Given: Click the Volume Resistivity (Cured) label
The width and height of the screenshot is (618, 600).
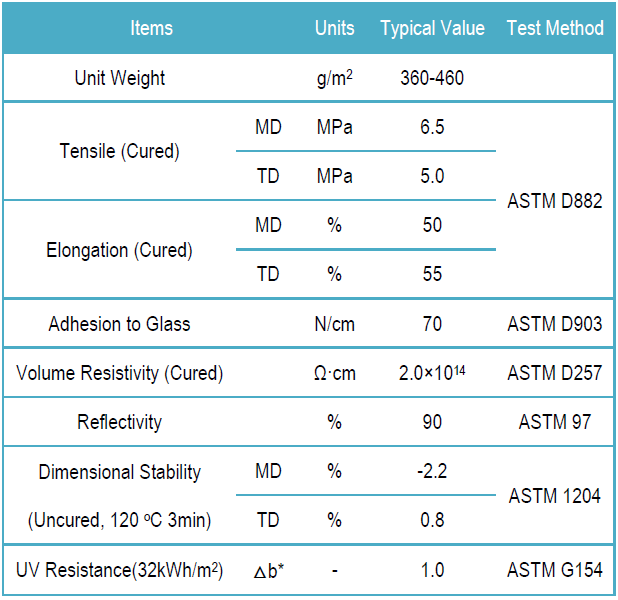Looking at the screenshot, I should pyautogui.click(x=120, y=373).
